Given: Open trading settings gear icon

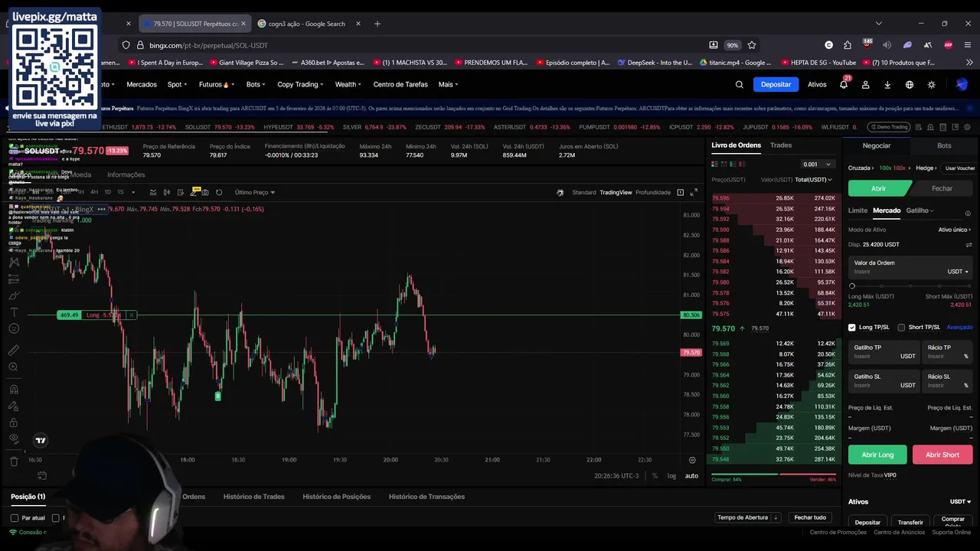Looking at the screenshot, I should (x=969, y=127).
